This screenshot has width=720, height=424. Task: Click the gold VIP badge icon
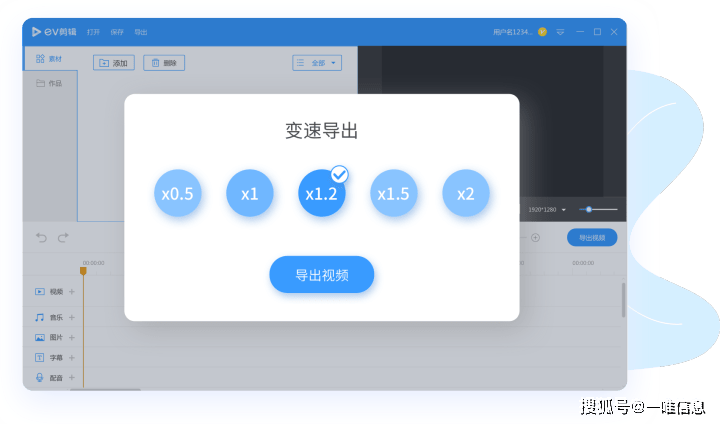pyautogui.click(x=542, y=32)
